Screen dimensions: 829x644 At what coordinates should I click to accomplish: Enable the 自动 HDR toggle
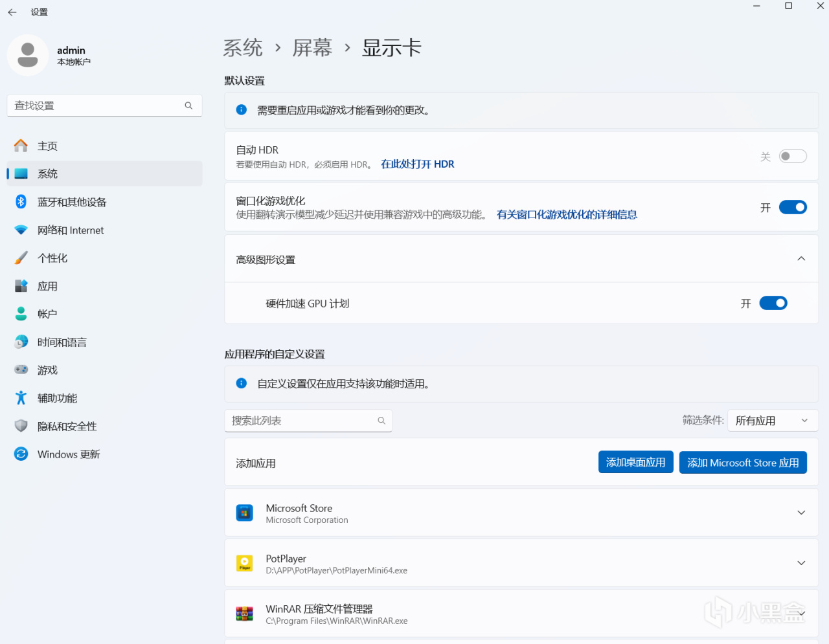point(792,156)
